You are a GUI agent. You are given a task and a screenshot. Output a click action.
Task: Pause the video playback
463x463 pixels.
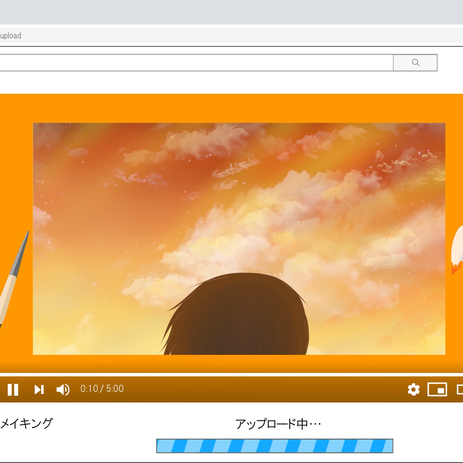(x=13, y=389)
